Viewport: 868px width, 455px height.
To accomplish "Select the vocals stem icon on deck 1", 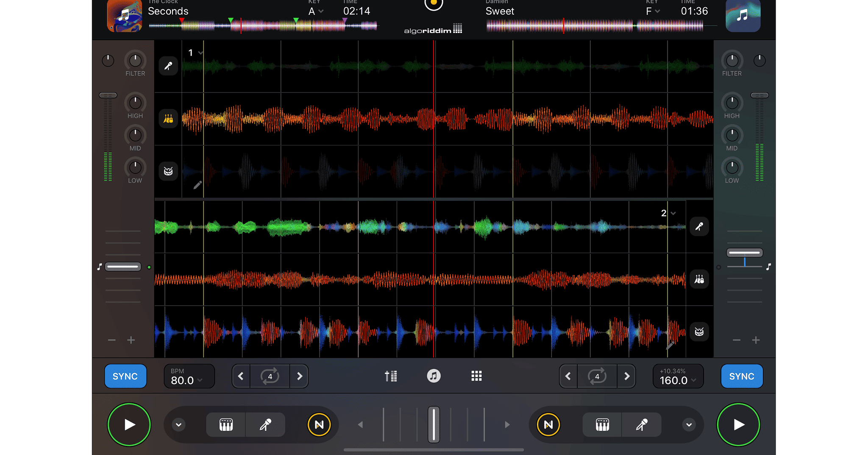I will tap(168, 66).
